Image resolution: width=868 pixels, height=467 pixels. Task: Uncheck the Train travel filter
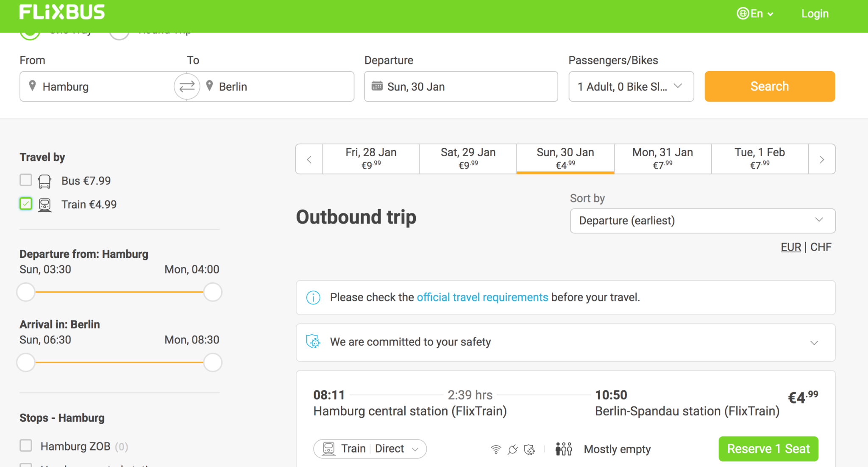[x=26, y=204]
